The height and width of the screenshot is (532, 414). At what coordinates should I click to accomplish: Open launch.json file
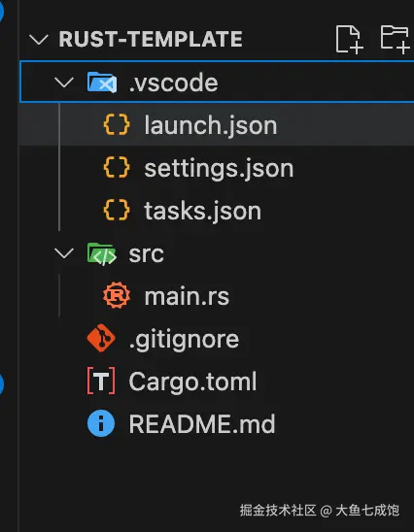[217, 125]
